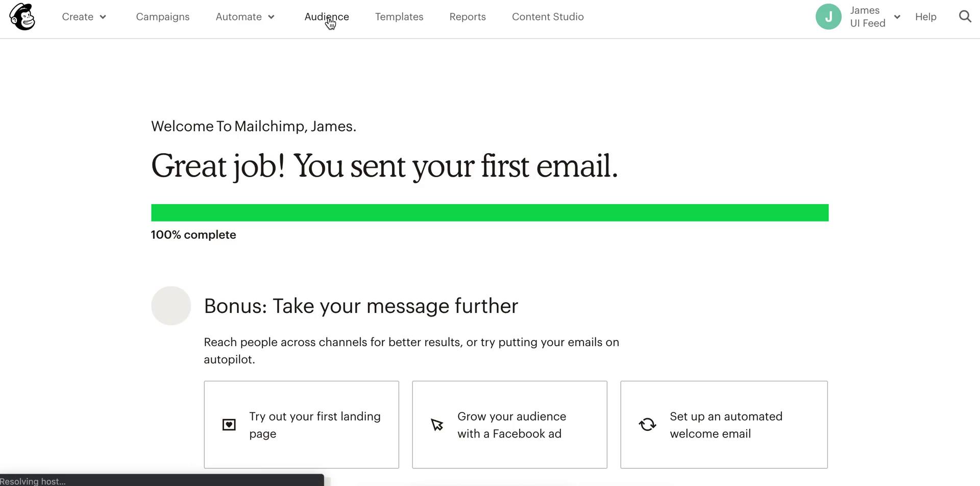
Task: Open the Reports section
Action: (x=468, y=17)
